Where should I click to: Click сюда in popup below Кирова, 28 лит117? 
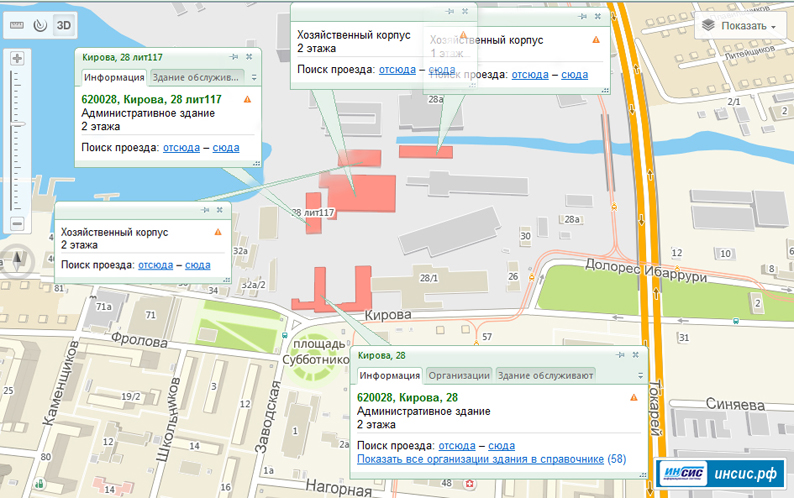pos(197,265)
